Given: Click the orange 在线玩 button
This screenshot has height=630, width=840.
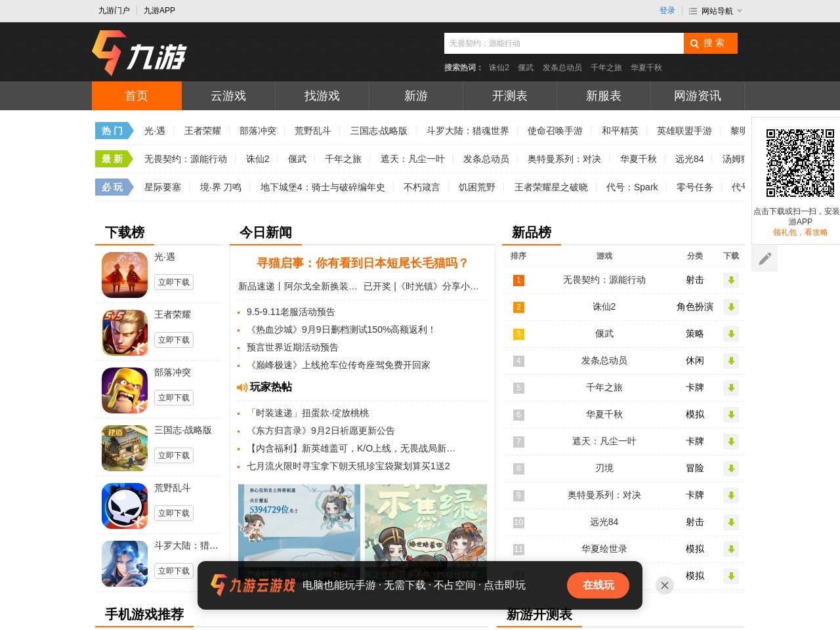Looking at the screenshot, I should 598,585.
